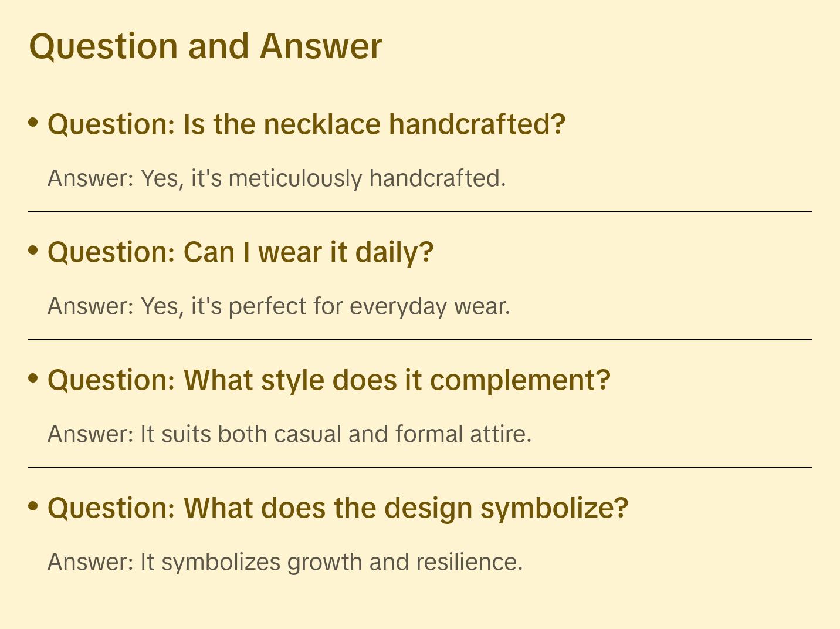Click the answer "Yes, it's perfect for everyday wear."
840x629 pixels.
tap(279, 306)
